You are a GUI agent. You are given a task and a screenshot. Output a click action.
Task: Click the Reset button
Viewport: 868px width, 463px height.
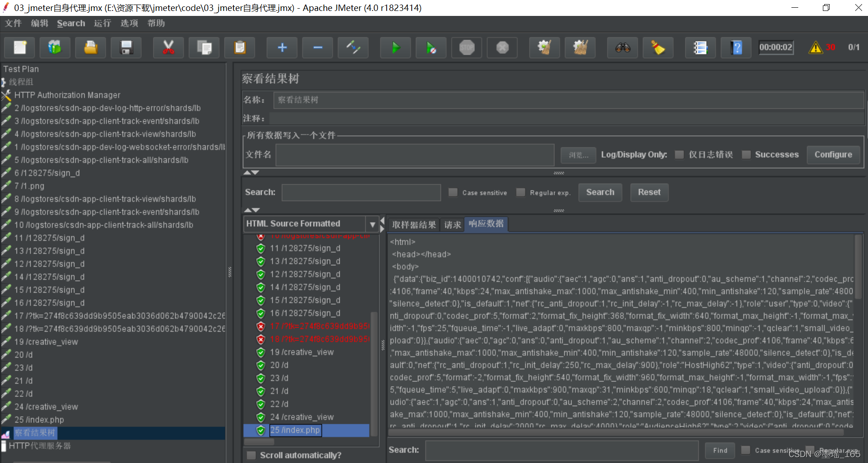point(649,192)
